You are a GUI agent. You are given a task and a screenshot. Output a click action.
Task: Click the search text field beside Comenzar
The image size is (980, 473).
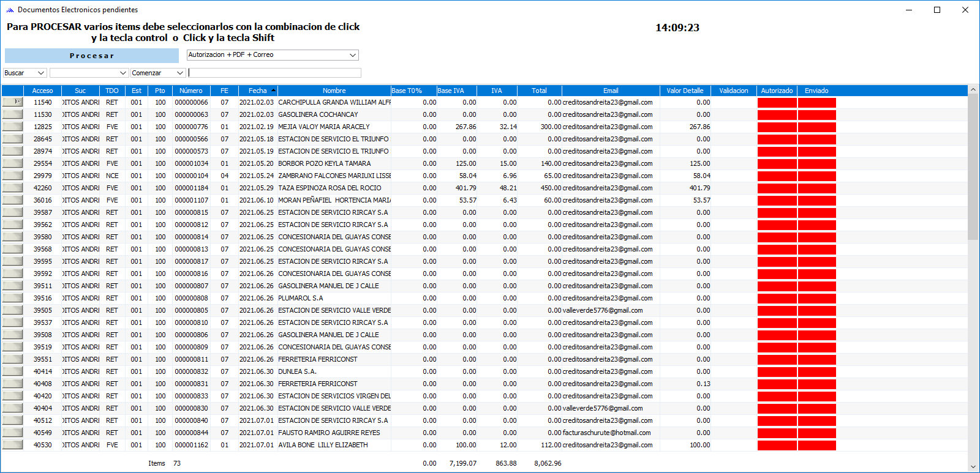[274, 73]
